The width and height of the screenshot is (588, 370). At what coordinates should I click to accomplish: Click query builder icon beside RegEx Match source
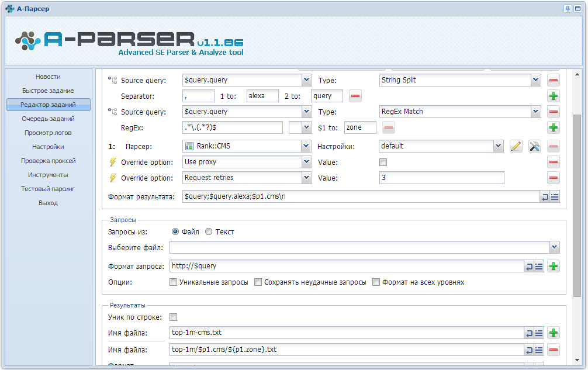[112, 111]
